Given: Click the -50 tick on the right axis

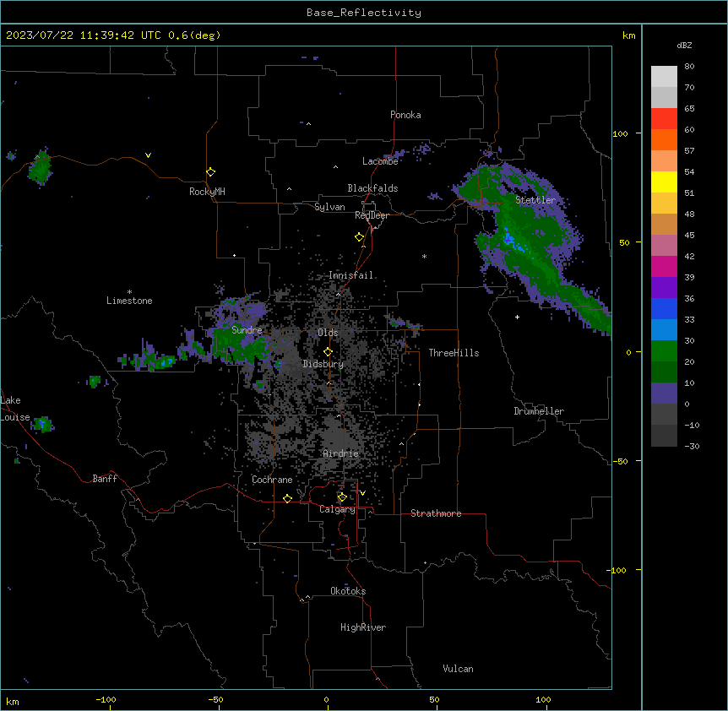Looking at the screenshot, I should 620,461.
